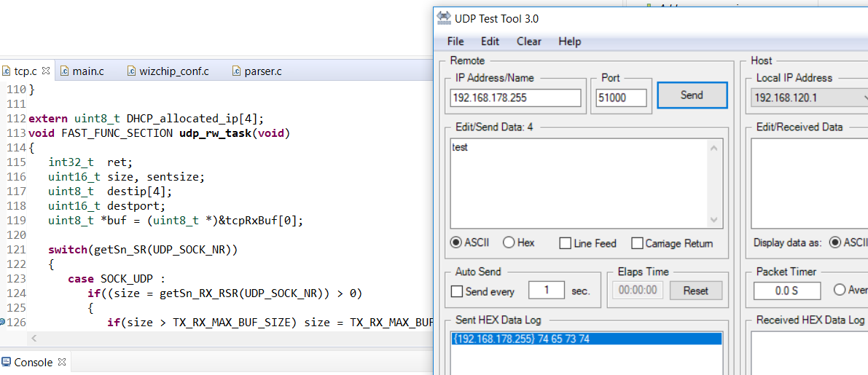Switch to the parser.c editor tab
The image size is (868, 375).
(257, 71)
